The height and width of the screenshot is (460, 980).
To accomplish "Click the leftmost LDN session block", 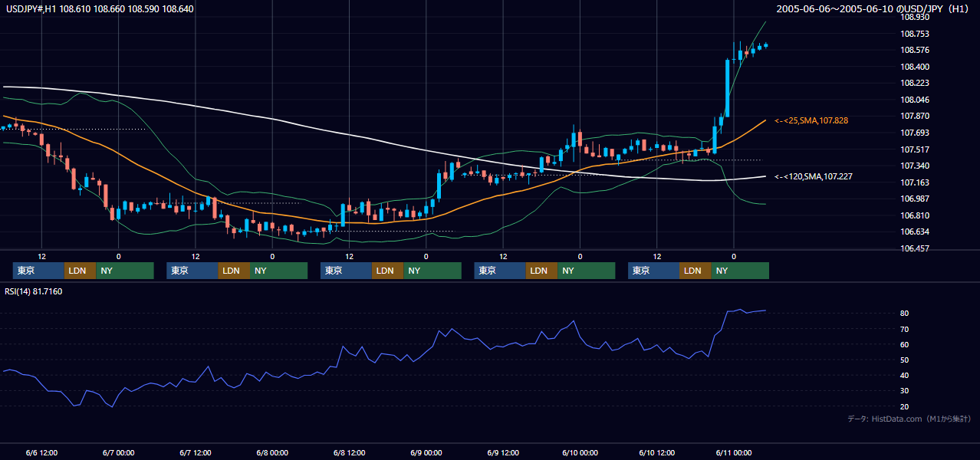I will tap(80, 271).
